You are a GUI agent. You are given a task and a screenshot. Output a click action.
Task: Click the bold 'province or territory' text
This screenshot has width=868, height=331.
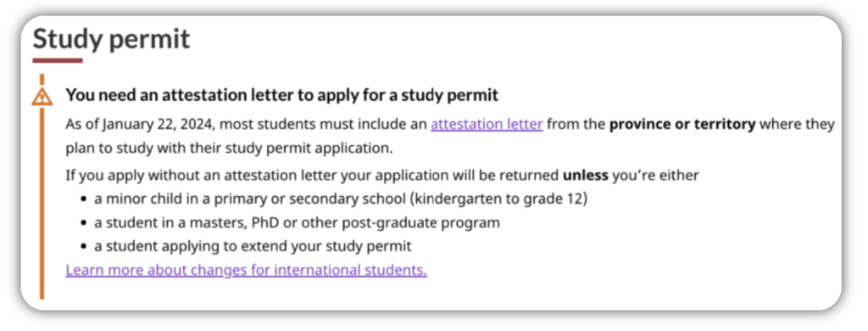(682, 124)
